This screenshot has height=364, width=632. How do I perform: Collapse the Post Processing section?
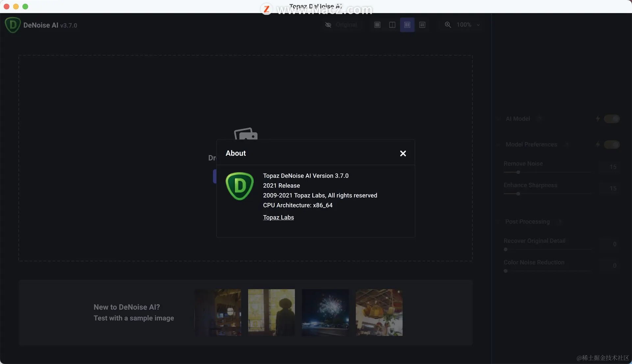pos(498,222)
